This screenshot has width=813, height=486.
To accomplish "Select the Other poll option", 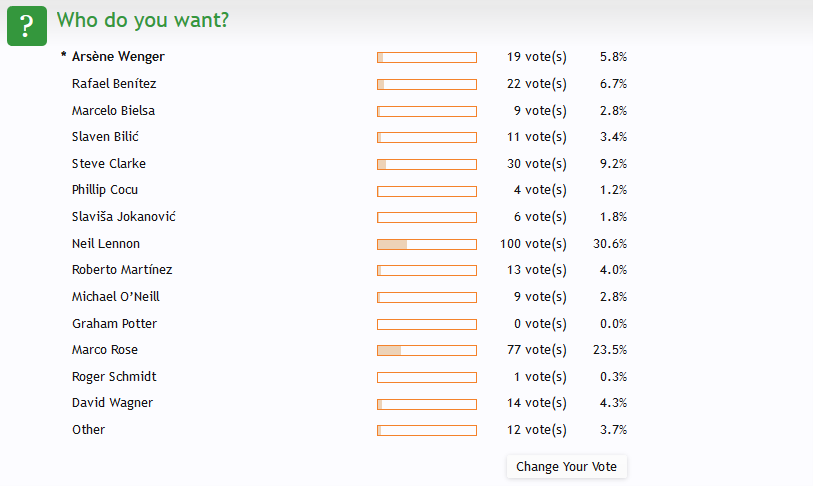I will (88, 429).
